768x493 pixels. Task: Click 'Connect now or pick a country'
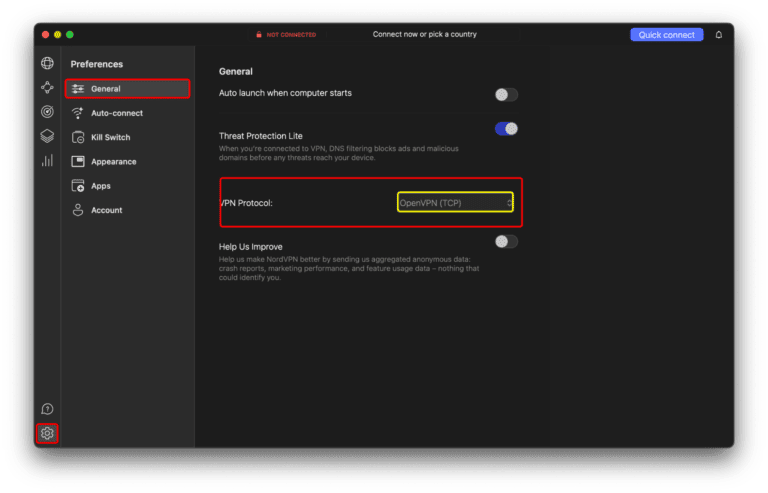[x=425, y=34]
